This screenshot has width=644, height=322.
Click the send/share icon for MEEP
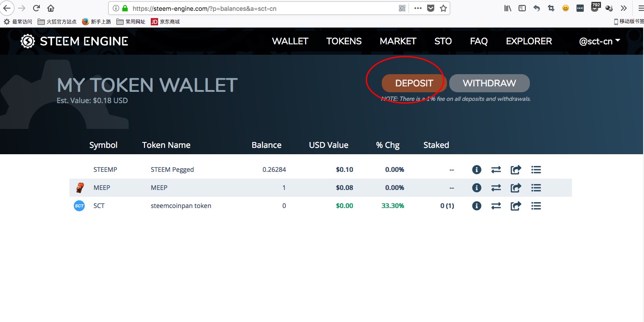point(516,188)
